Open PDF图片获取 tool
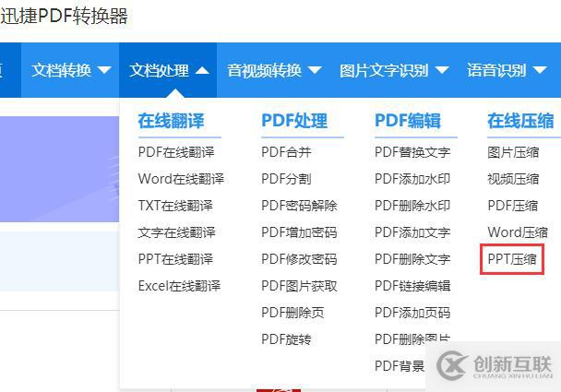The width and height of the screenshot is (561, 392). [299, 285]
